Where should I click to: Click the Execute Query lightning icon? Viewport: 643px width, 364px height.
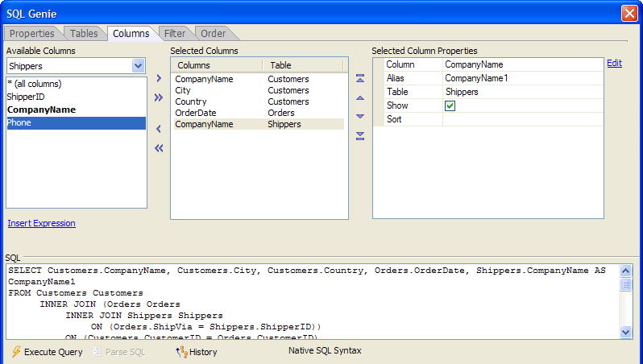tap(16, 352)
